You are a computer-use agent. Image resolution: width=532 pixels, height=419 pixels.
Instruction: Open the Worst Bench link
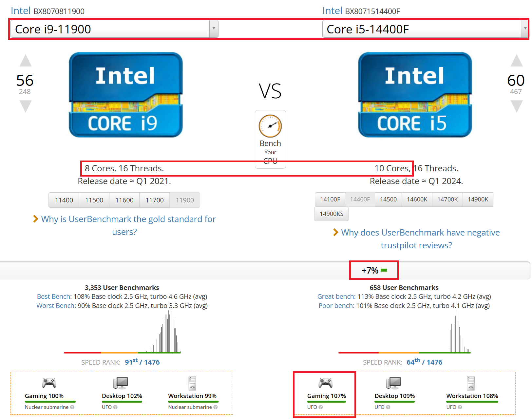tap(56, 306)
